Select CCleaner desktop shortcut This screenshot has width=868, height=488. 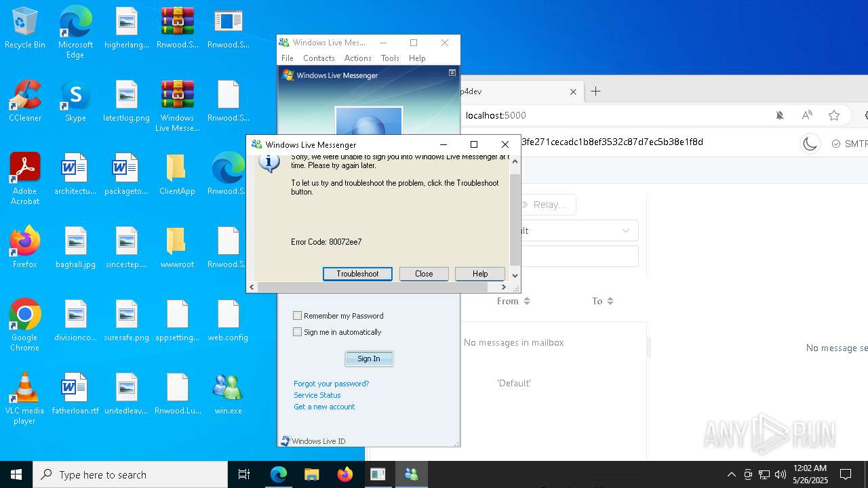(25, 100)
